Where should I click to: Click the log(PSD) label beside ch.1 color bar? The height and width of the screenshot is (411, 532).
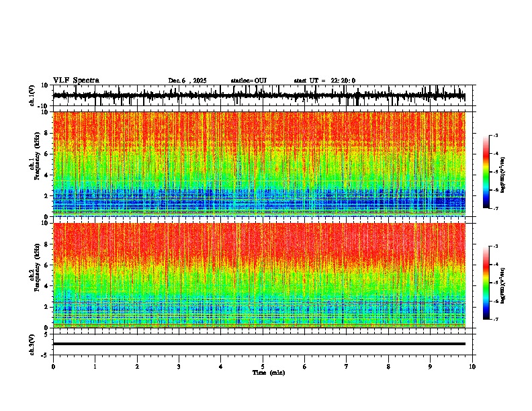click(503, 175)
